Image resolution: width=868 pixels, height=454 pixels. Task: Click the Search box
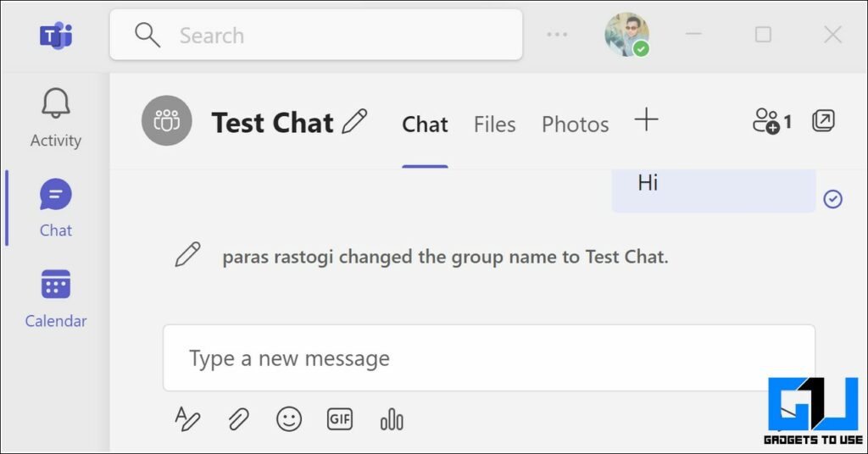click(x=316, y=35)
